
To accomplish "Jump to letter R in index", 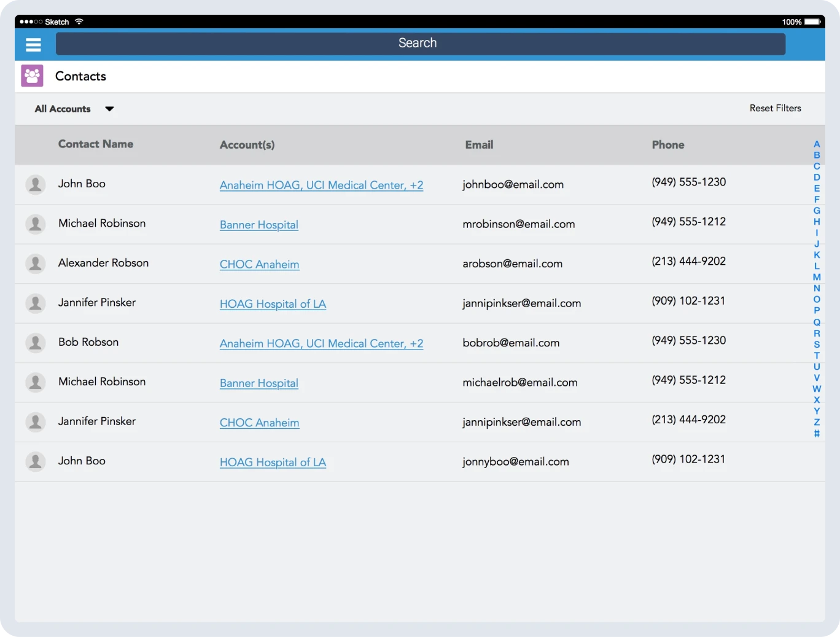I will (817, 333).
